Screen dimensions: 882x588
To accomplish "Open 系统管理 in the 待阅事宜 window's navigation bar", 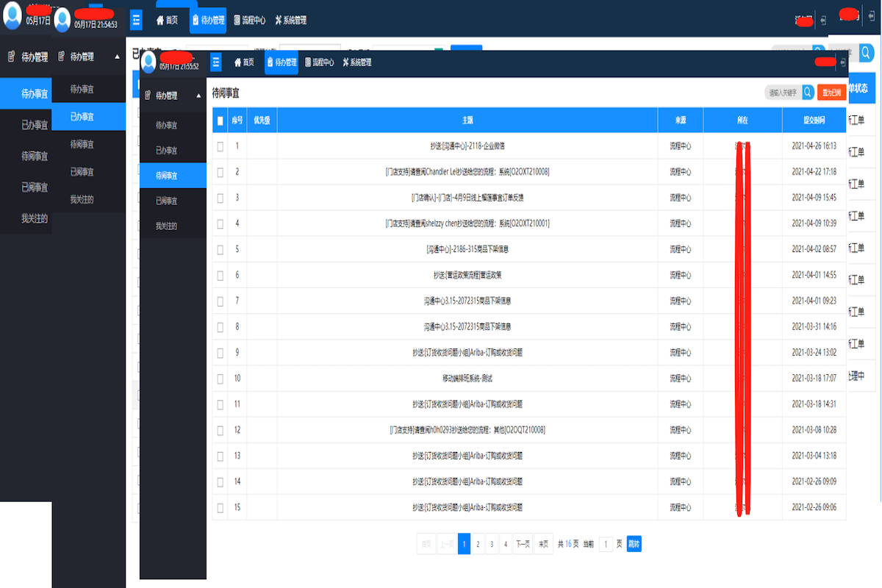I will pos(356,62).
